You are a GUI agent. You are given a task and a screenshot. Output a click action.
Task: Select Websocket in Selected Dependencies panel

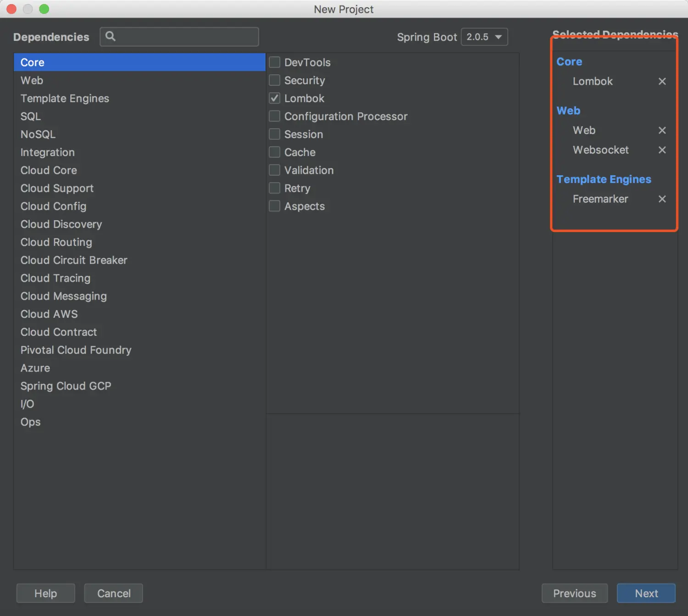(x=600, y=150)
